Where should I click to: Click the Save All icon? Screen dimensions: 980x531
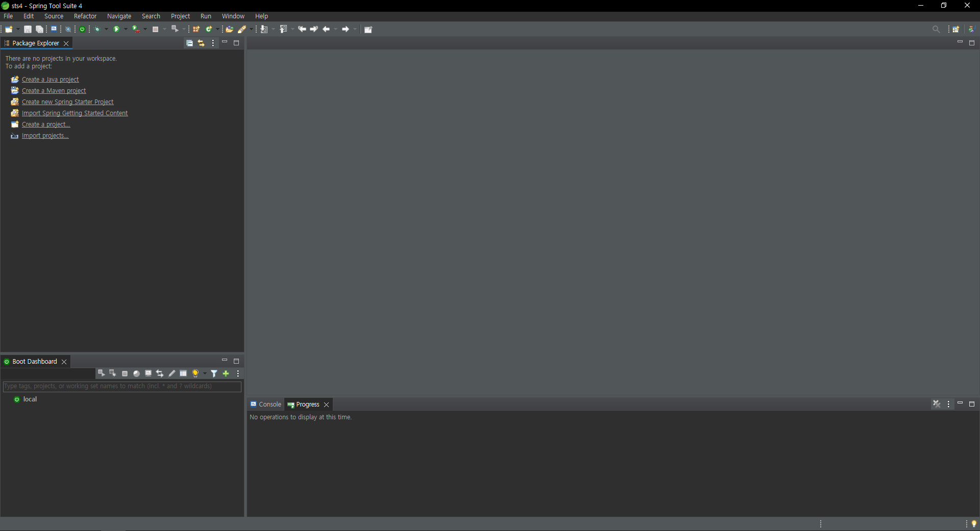pyautogui.click(x=39, y=29)
